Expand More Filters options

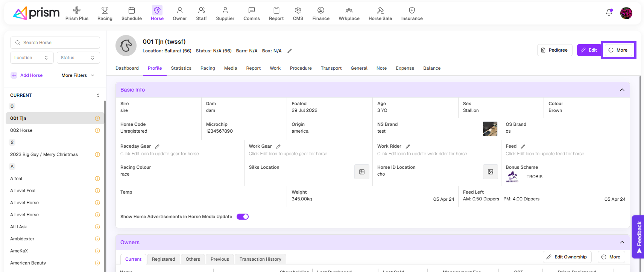(78, 75)
